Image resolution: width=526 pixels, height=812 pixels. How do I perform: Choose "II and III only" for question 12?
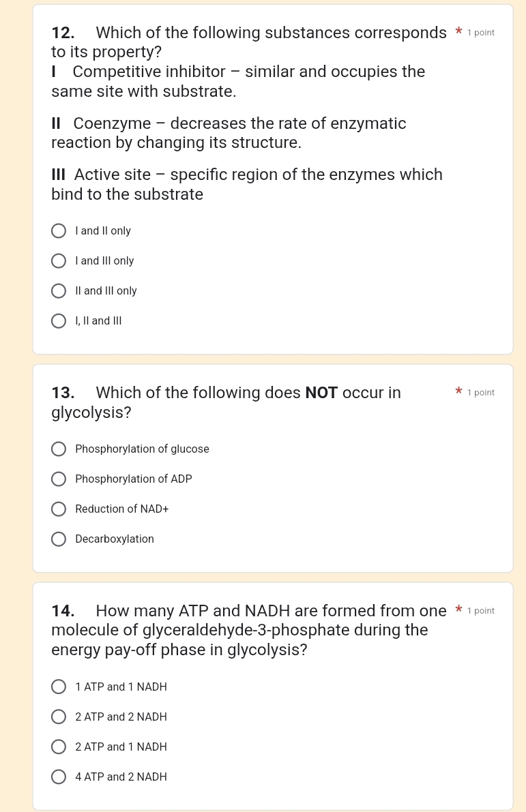[x=59, y=290]
